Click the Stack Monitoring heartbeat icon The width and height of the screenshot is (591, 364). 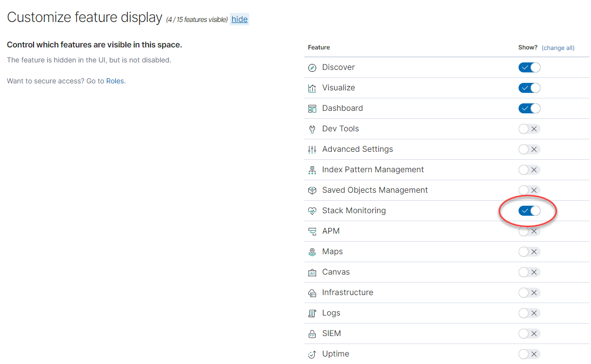click(x=312, y=211)
